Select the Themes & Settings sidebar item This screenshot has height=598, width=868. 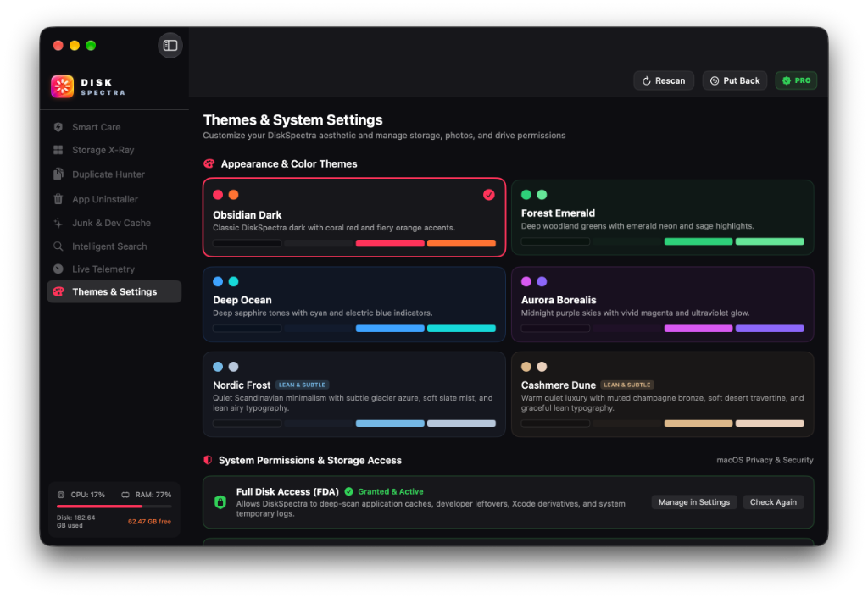point(114,291)
